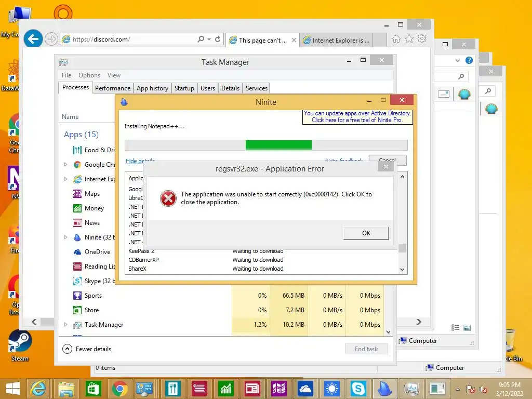Viewport: 532px width, 399px height.
Task: Click the Ninite title bar icon
Action: (x=124, y=102)
